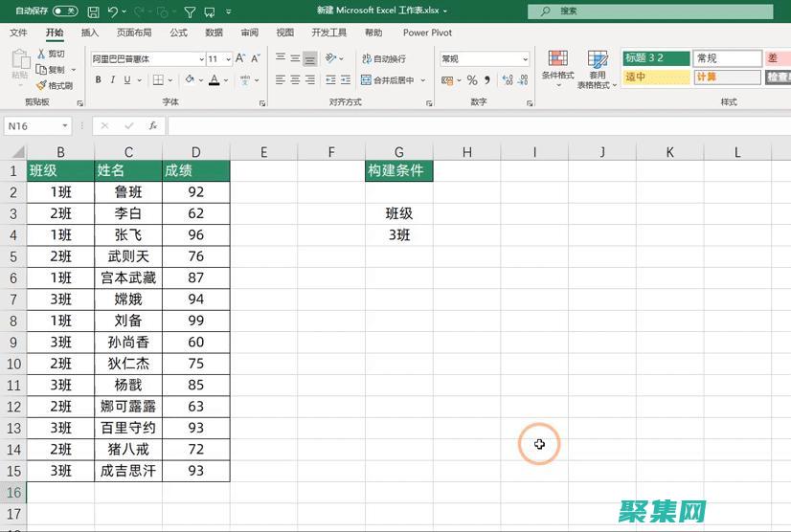
Task: Select the column G header
Action: [399, 152]
